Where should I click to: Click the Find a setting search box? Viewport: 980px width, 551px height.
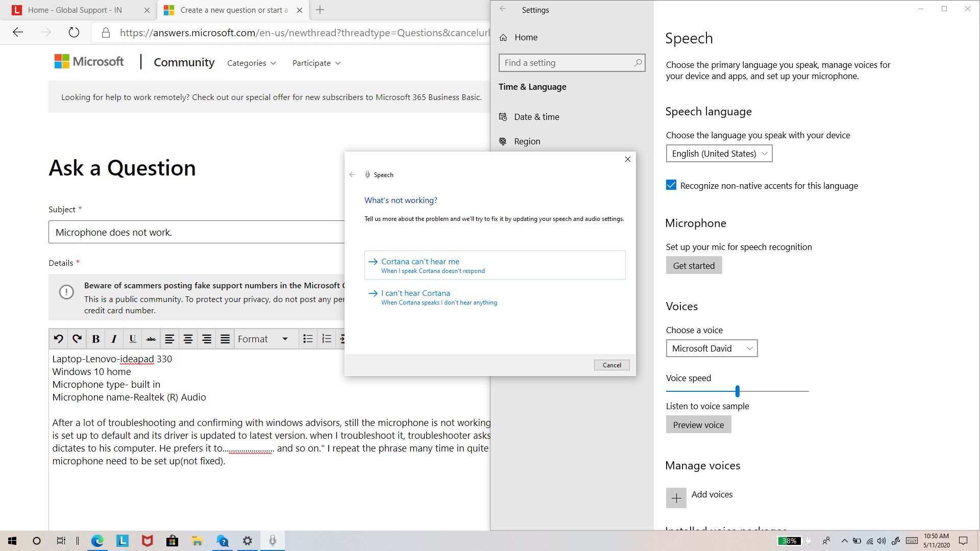pyautogui.click(x=572, y=63)
